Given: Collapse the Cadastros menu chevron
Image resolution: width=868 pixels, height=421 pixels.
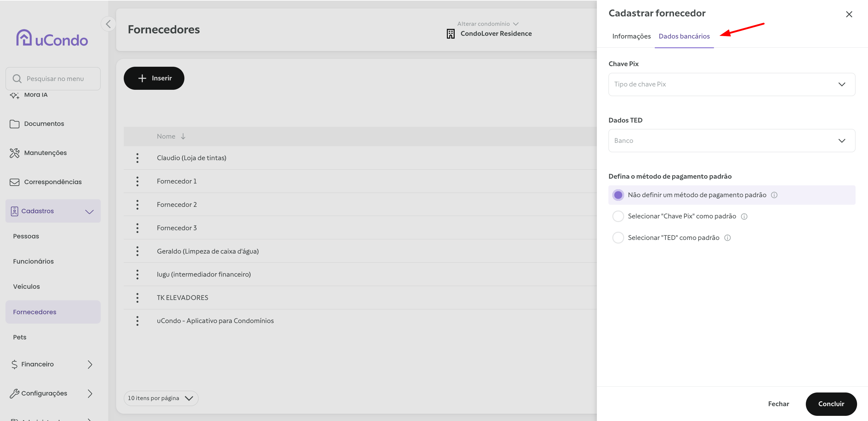Looking at the screenshot, I should pyautogui.click(x=89, y=211).
